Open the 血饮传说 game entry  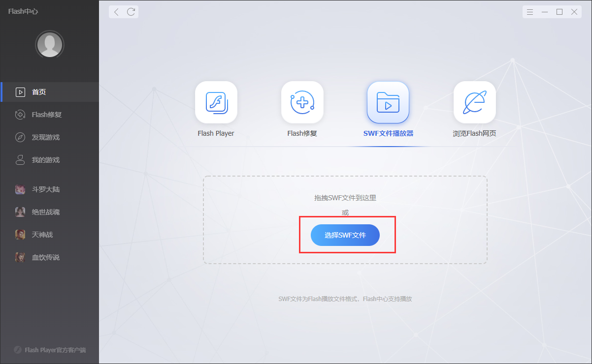point(45,257)
